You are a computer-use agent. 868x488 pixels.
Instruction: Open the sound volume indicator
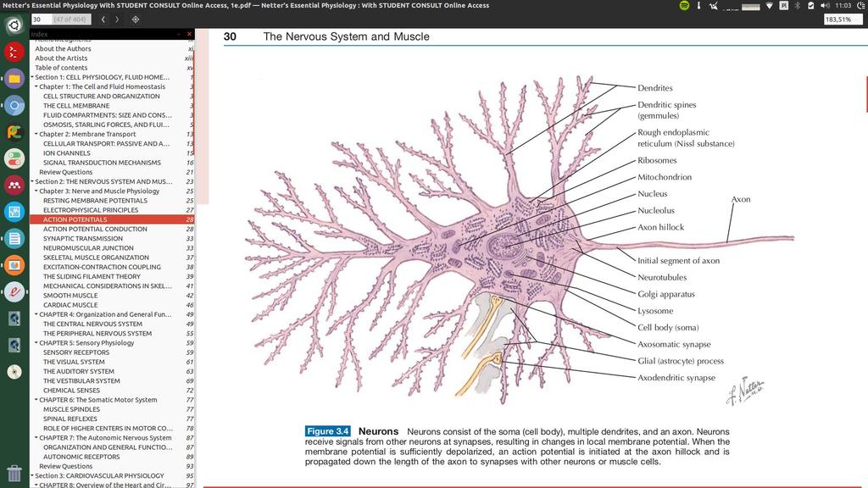[x=826, y=6]
